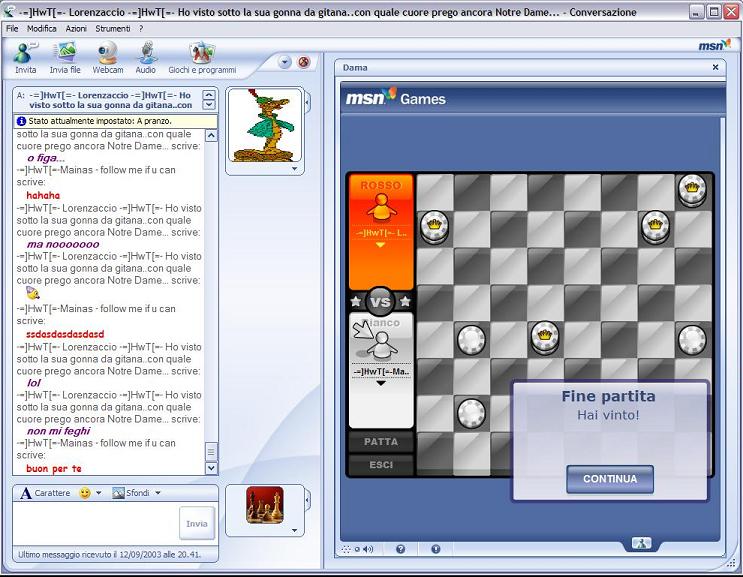
Task: Click the Carattere font letter icon
Action: coord(26,493)
